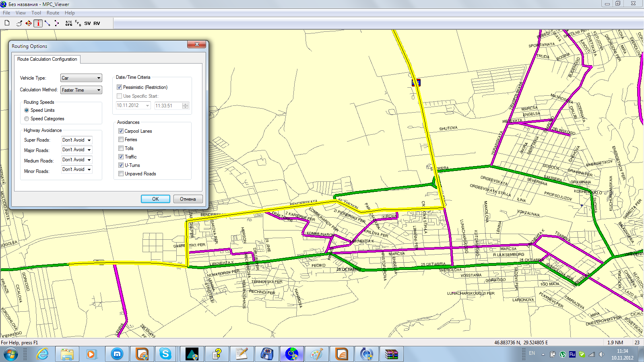Select the blue line measure tool
The height and width of the screenshot is (362, 644).
click(x=47, y=23)
